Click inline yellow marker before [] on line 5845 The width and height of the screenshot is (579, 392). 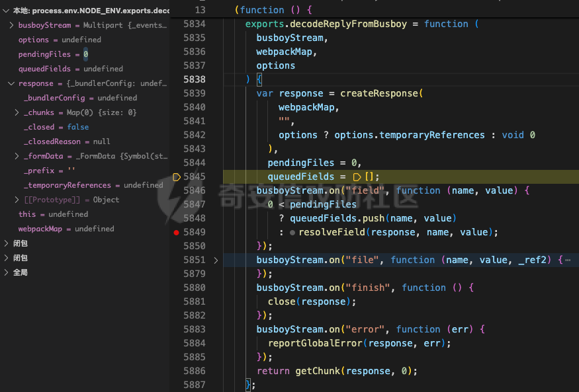coord(357,176)
